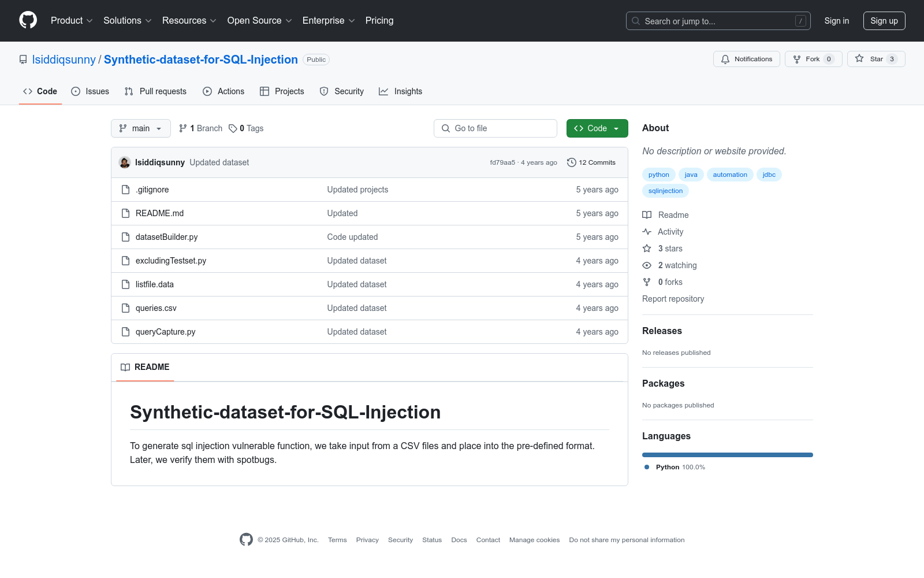Click the book icon in README header
The height and width of the screenshot is (578, 924).
[125, 367]
